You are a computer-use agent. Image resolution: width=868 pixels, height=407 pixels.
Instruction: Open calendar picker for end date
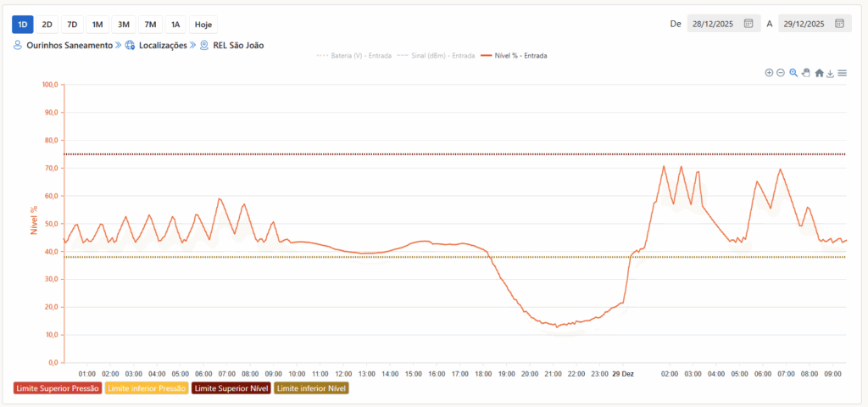pos(839,24)
